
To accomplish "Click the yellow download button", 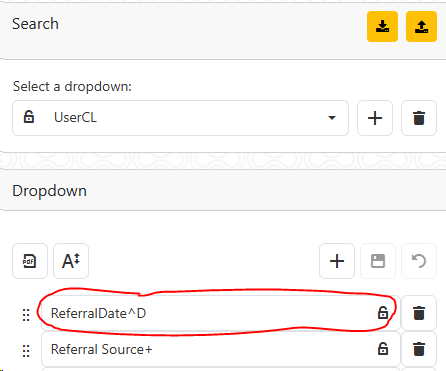I will coord(382,26).
